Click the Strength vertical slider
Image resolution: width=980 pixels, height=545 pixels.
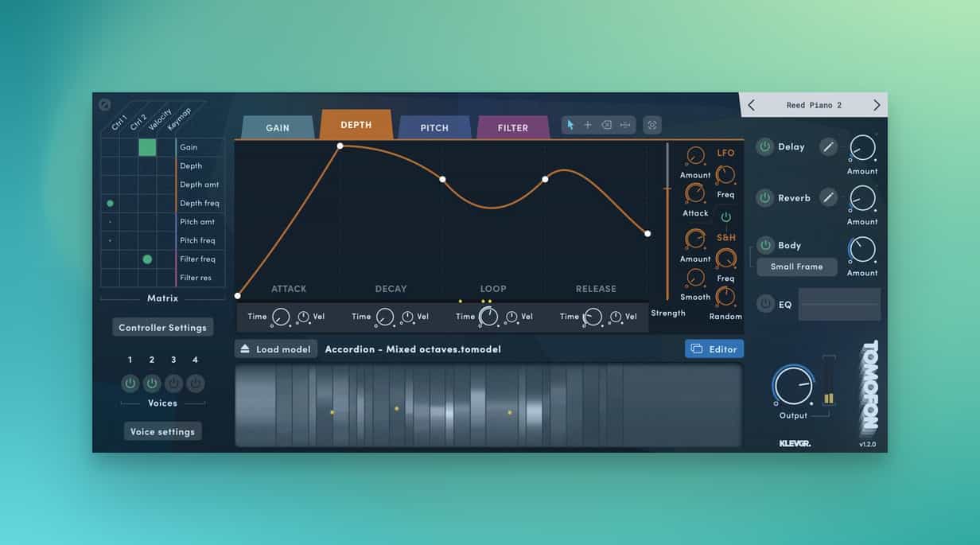(x=667, y=221)
